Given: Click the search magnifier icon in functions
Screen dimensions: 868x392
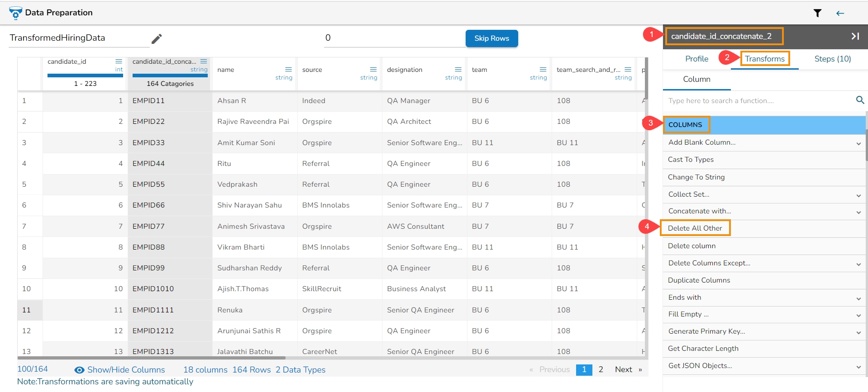Looking at the screenshot, I should [x=860, y=100].
